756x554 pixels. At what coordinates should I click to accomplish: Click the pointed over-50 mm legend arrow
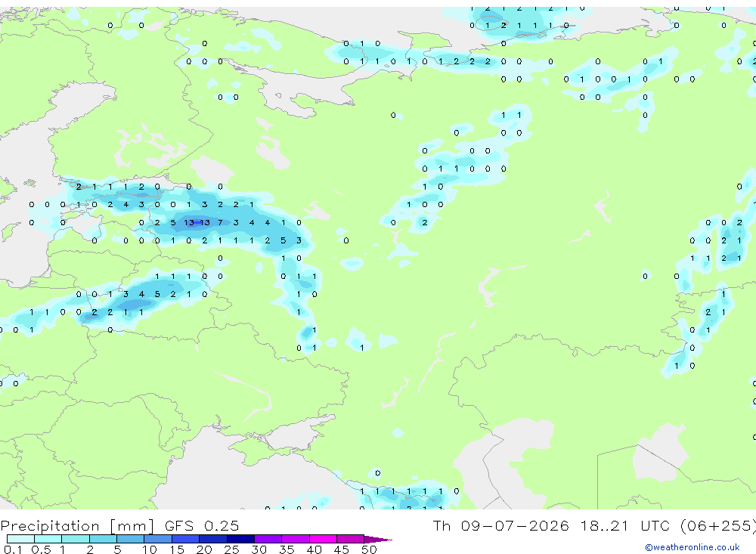tap(378, 539)
